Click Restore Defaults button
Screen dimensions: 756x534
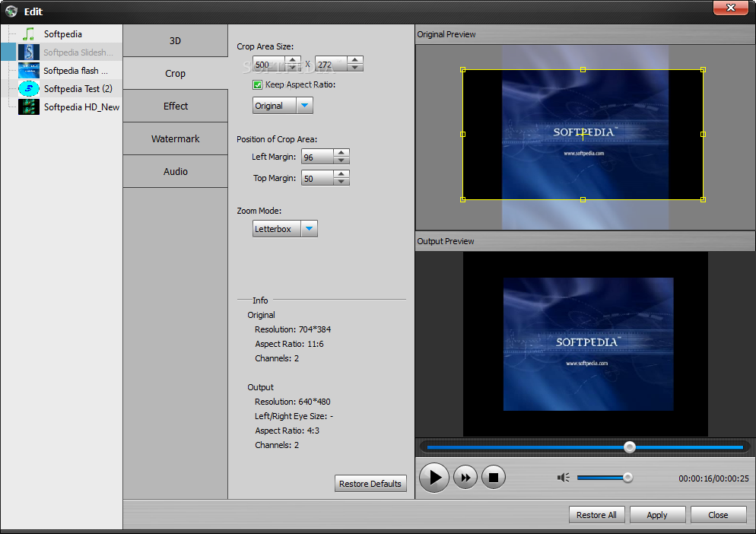[370, 484]
